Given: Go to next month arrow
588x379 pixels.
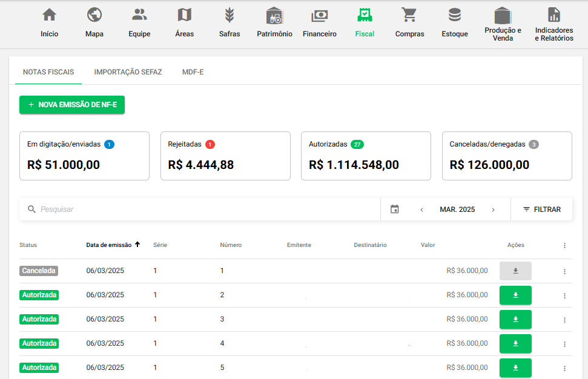Looking at the screenshot, I should point(493,209).
